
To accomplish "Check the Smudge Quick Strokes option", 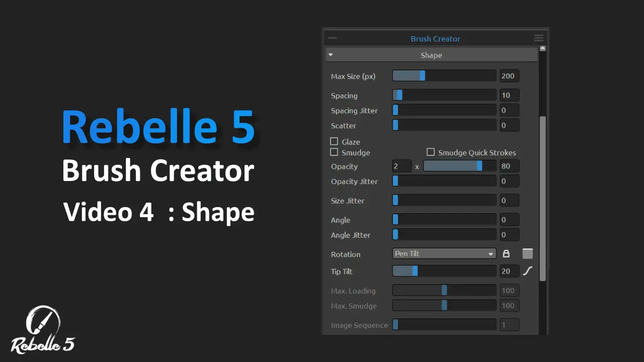I will point(431,152).
